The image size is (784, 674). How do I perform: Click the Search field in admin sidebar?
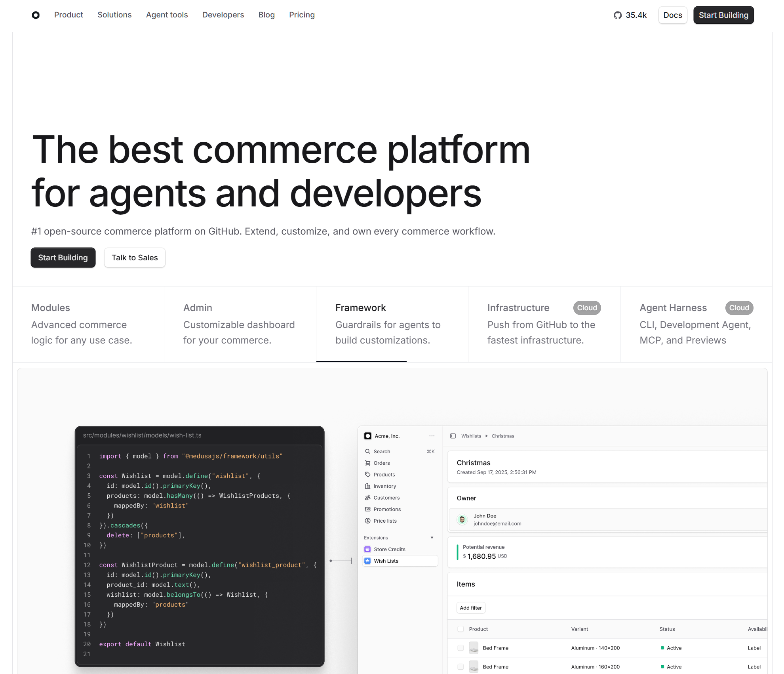pos(400,451)
